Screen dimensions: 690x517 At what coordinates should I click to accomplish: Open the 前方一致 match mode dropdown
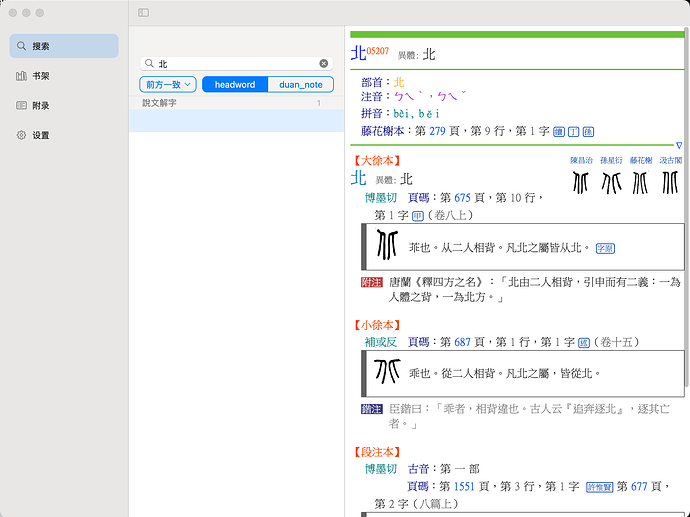pos(168,84)
